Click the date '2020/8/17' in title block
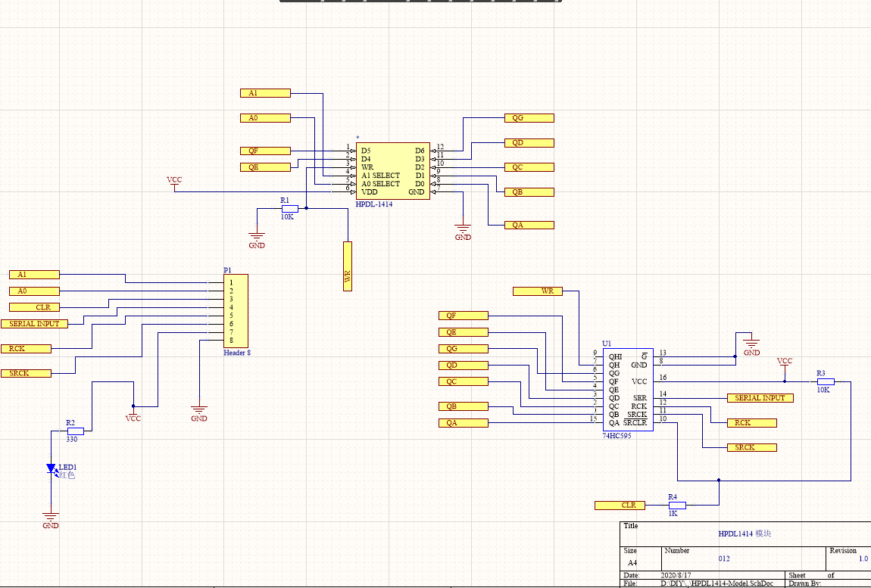Image resolution: width=871 pixels, height=588 pixels. click(676, 575)
